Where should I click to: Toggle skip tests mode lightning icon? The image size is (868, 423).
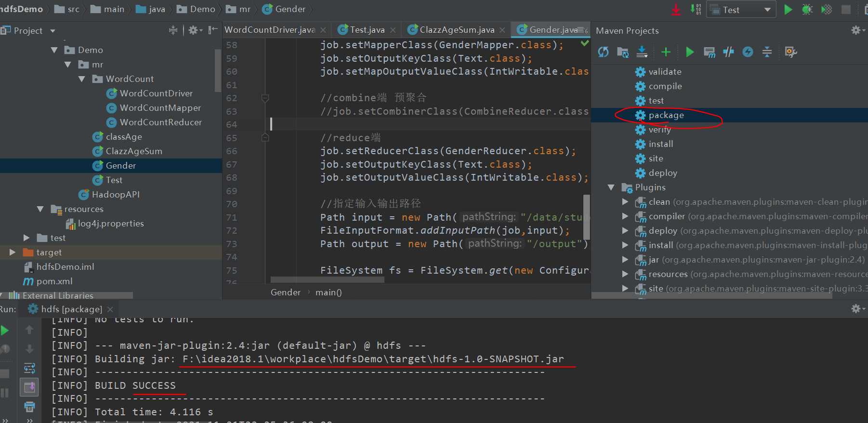[x=748, y=52]
